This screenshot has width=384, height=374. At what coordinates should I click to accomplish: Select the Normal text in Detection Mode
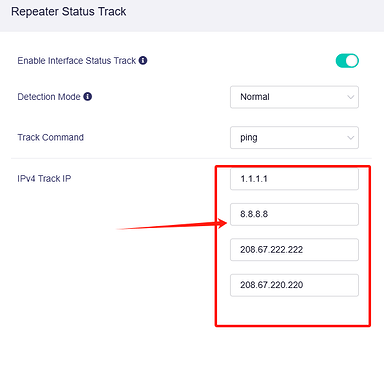(255, 97)
